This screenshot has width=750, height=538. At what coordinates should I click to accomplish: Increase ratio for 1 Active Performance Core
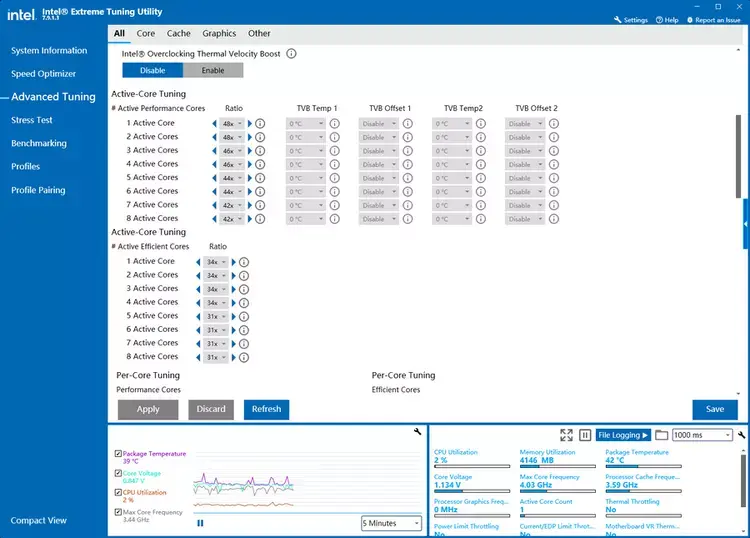point(249,123)
